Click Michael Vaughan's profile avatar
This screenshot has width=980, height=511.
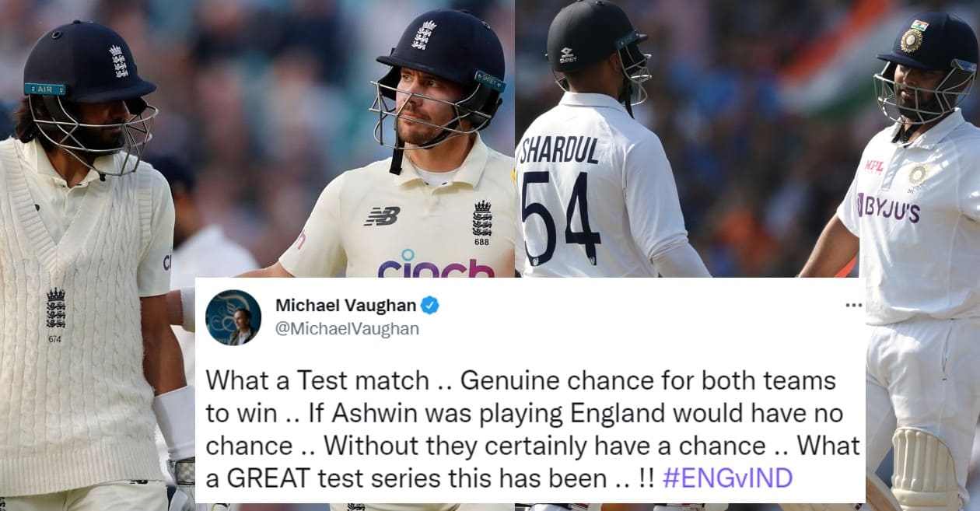coord(233,317)
